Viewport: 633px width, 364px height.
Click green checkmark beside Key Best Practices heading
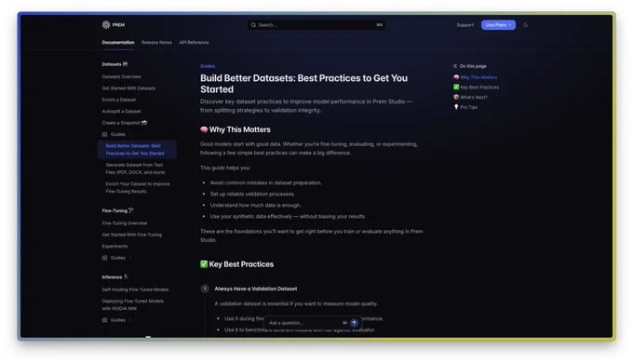204,263
